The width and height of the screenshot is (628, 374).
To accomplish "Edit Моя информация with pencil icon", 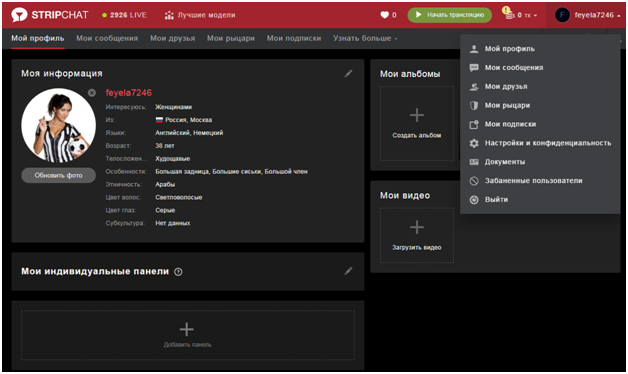I will (x=348, y=73).
